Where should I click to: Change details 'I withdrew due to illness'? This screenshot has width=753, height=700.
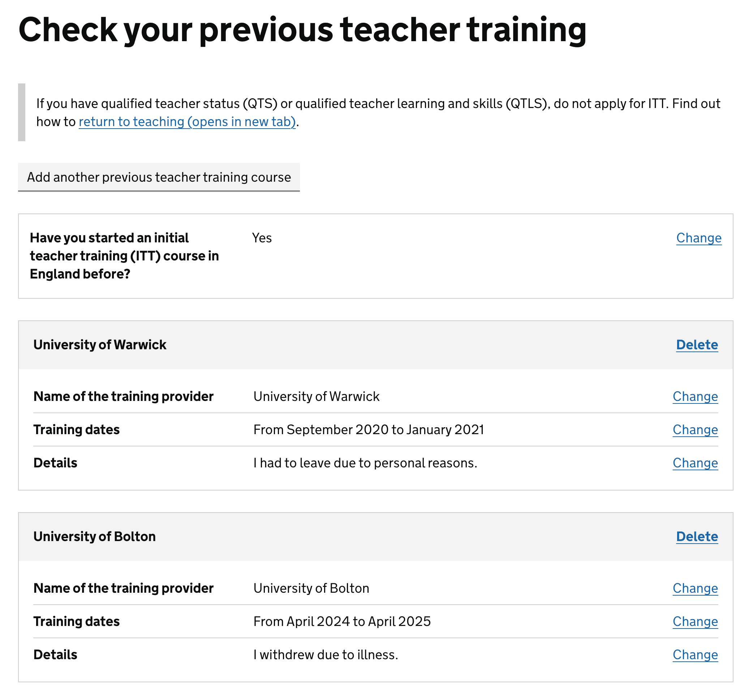point(695,655)
